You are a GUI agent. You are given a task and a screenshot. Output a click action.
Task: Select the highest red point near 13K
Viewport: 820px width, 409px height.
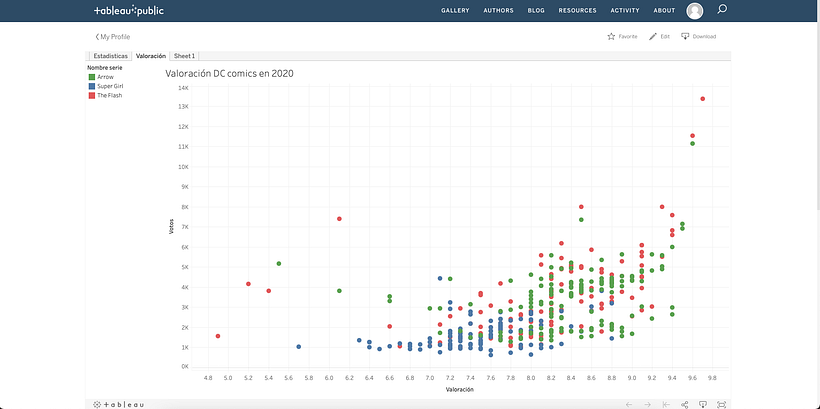click(702, 99)
